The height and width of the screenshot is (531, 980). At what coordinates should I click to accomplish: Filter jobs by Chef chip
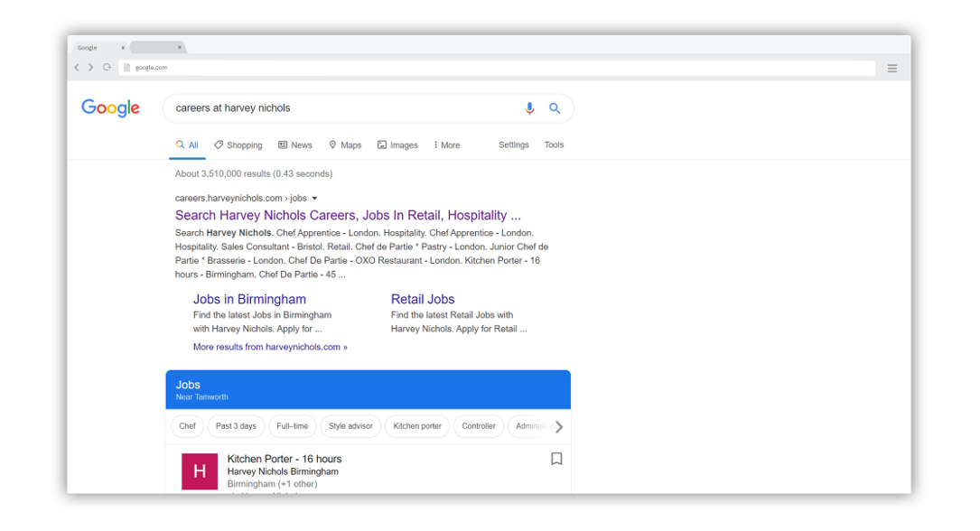187,426
